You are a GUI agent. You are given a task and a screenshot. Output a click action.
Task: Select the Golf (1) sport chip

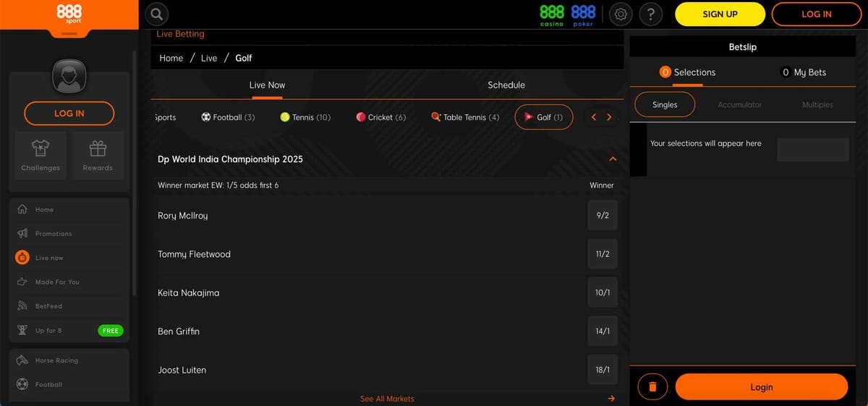(x=544, y=117)
